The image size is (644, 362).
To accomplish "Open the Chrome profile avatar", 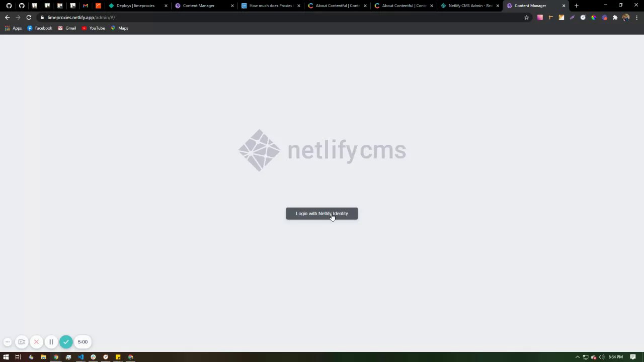I will (626, 18).
